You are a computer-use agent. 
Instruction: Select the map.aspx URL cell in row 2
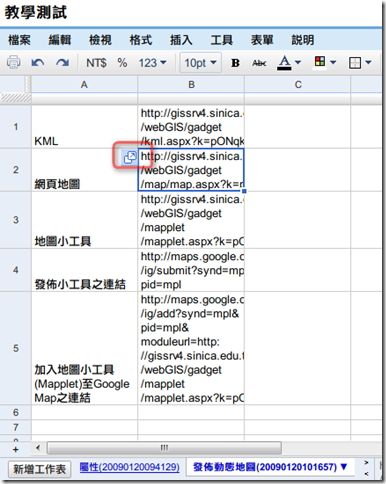(191, 170)
